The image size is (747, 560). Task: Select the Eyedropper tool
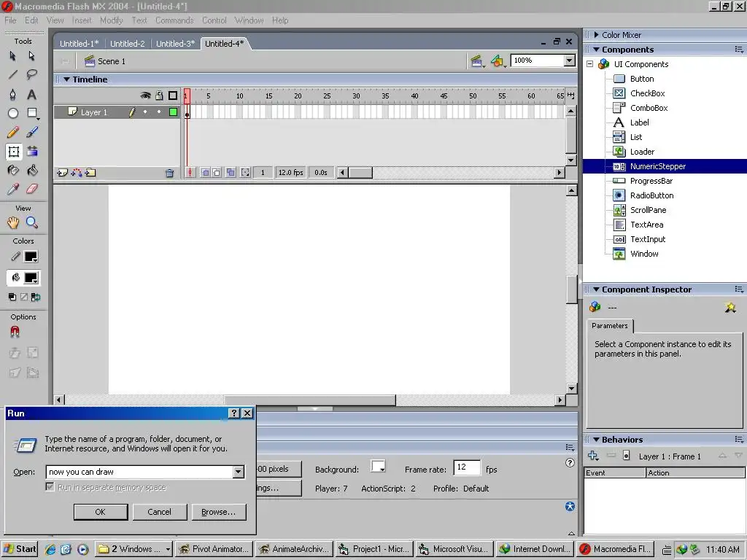click(13, 189)
